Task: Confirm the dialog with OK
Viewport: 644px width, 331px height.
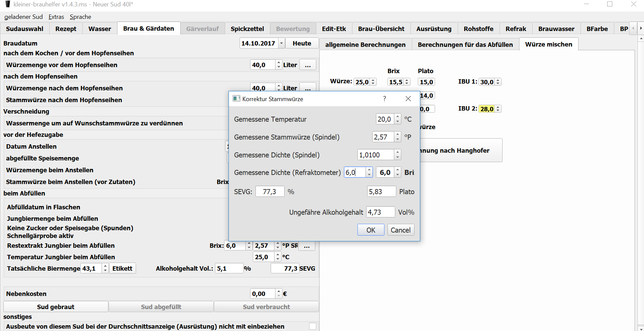Action: (371, 230)
